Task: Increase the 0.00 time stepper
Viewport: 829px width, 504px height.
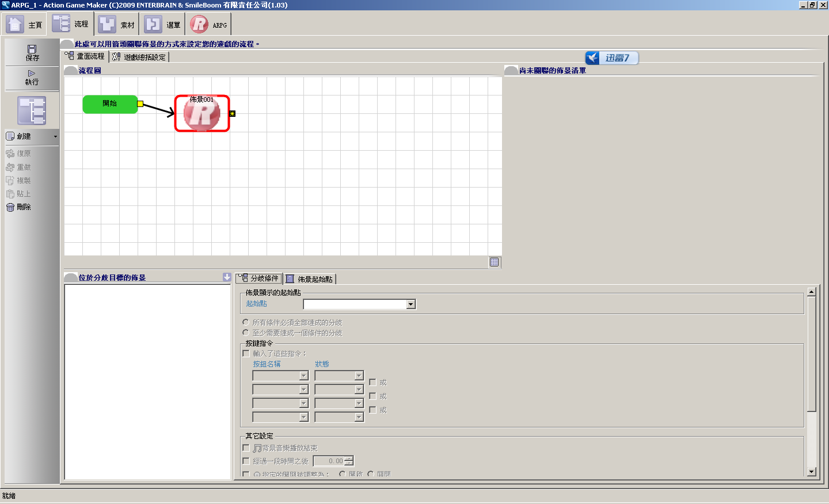Action: click(x=349, y=459)
